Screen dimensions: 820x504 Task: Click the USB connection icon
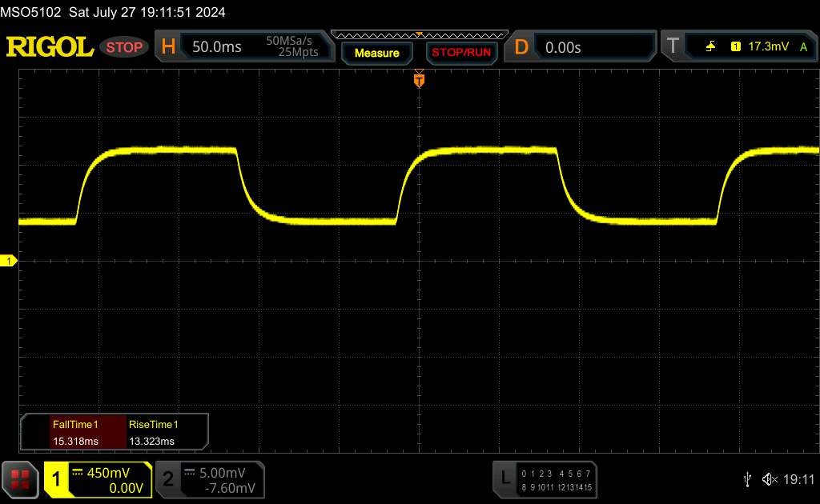(x=747, y=479)
